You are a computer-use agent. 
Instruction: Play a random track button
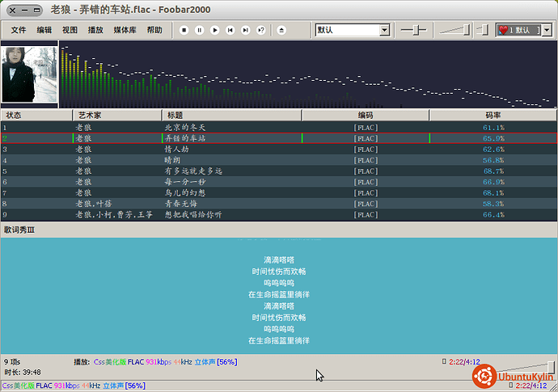(261, 30)
